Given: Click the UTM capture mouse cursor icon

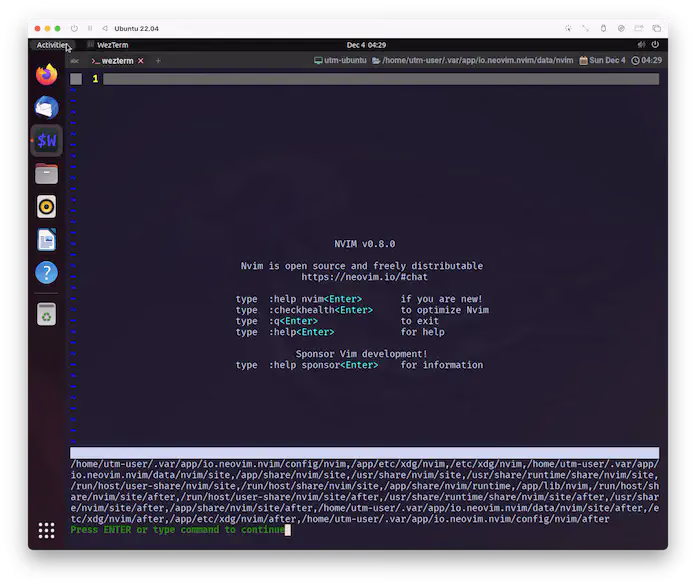Looking at the screenshot, I should click(x=568, y=28).
